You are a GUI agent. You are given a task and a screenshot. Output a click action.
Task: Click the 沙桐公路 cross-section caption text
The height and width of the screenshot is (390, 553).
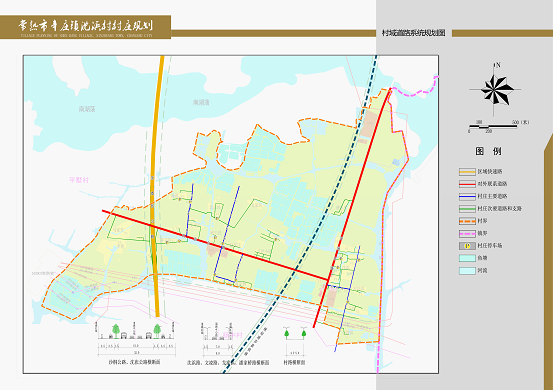click(x=134, y=362)
